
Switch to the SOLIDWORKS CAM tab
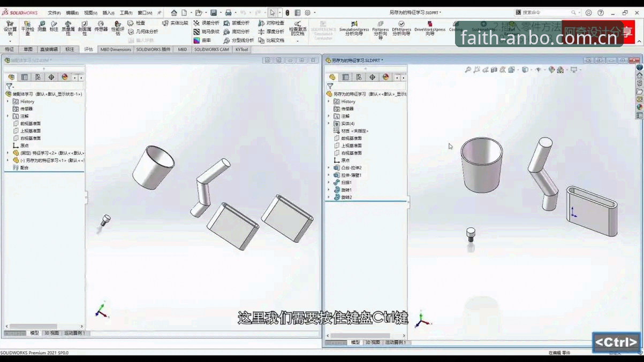[211, 49]
